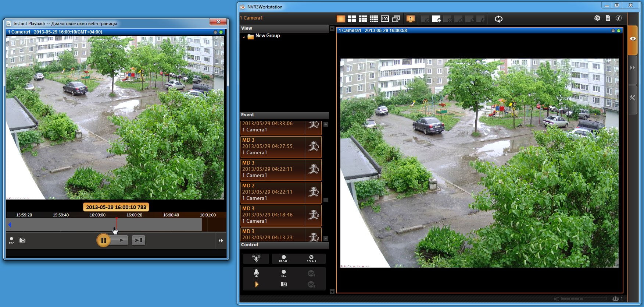644x307 pixels.
Task: Open the settings gear in NVR3Workstation toolbar
Action: (x=597, y=18)
